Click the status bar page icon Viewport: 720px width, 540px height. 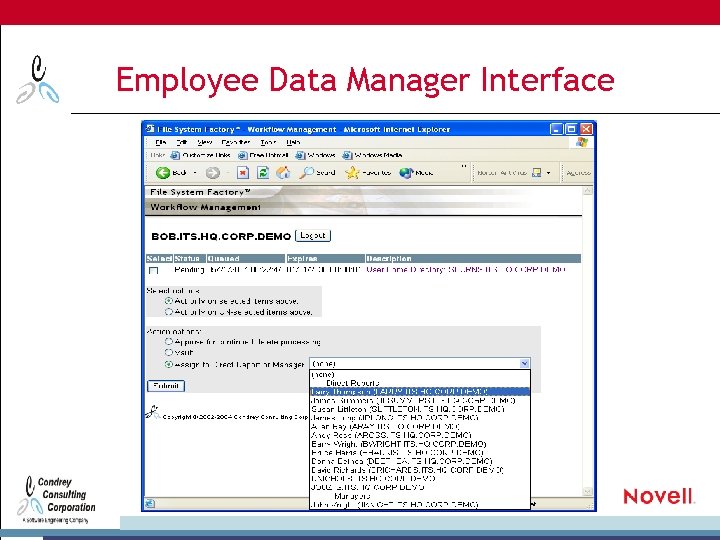point(150,504)
